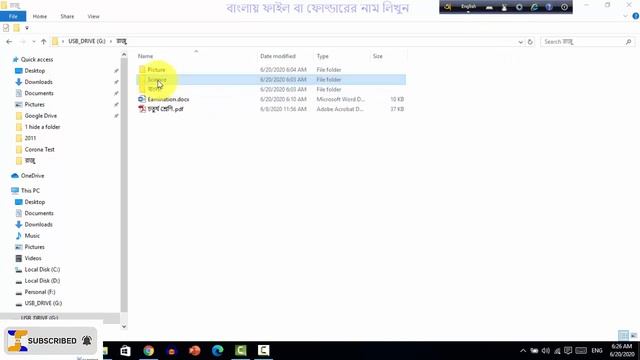Sort files by the Size column
The height and width of the screenshot is (360, 640).
(378, 56)
